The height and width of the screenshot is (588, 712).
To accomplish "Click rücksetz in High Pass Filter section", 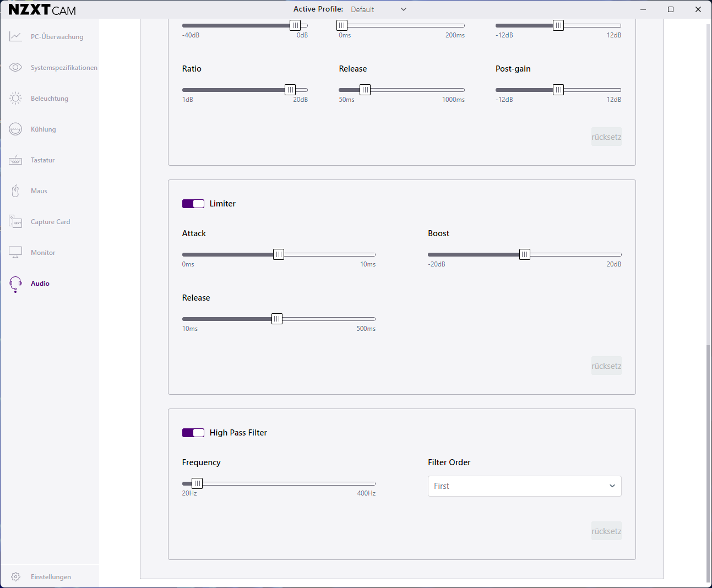I will 606,531.
